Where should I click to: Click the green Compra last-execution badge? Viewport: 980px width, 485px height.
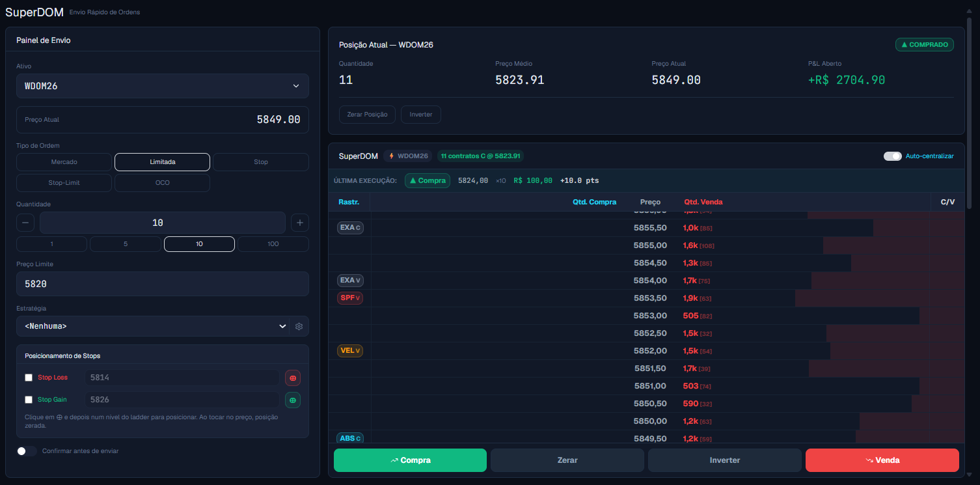click(428, 180)
